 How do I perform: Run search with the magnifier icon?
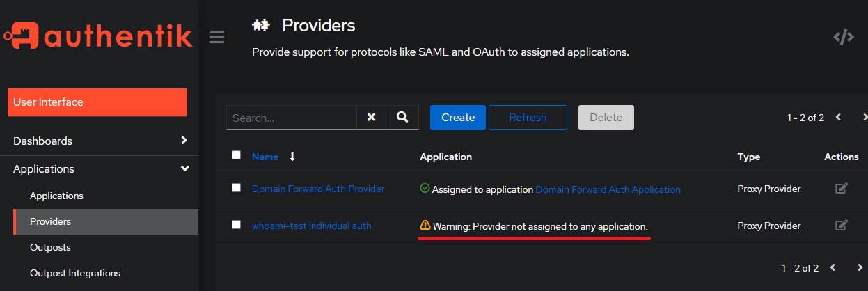click(x=402, y=118)
